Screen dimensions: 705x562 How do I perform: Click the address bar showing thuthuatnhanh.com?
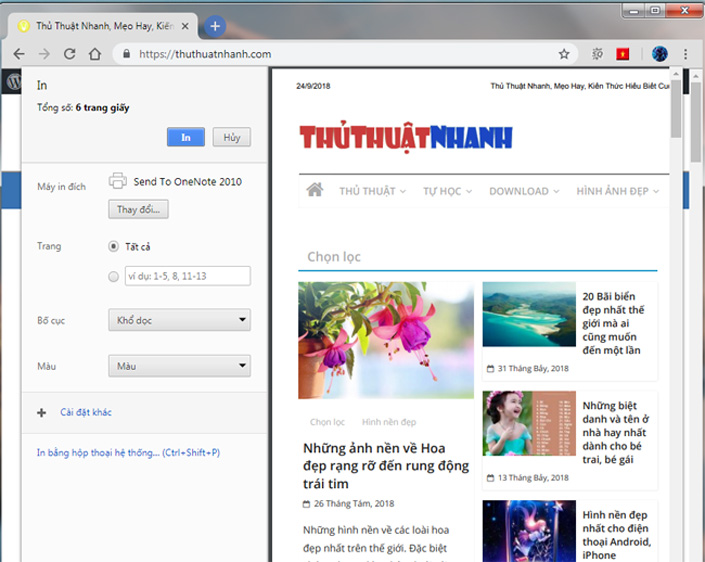[344, 54]
